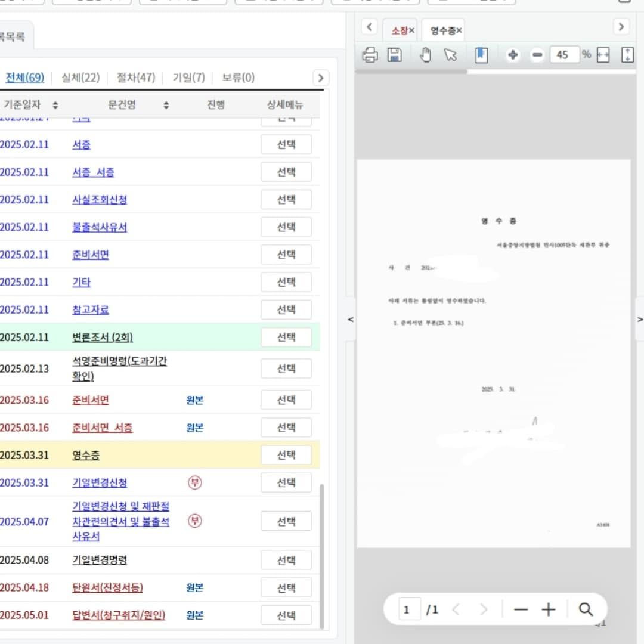
Task: Open the 영수증 document tab
Action: click(x=442, y=30)
